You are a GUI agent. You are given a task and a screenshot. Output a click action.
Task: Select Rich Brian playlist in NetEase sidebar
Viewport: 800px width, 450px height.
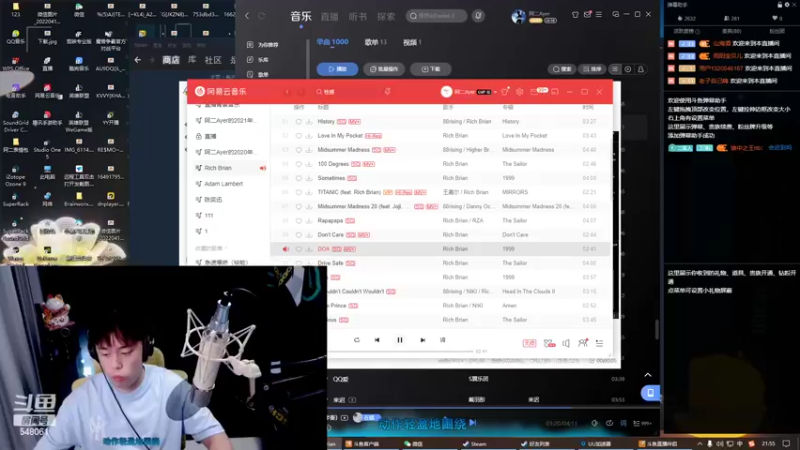point(218,168)
